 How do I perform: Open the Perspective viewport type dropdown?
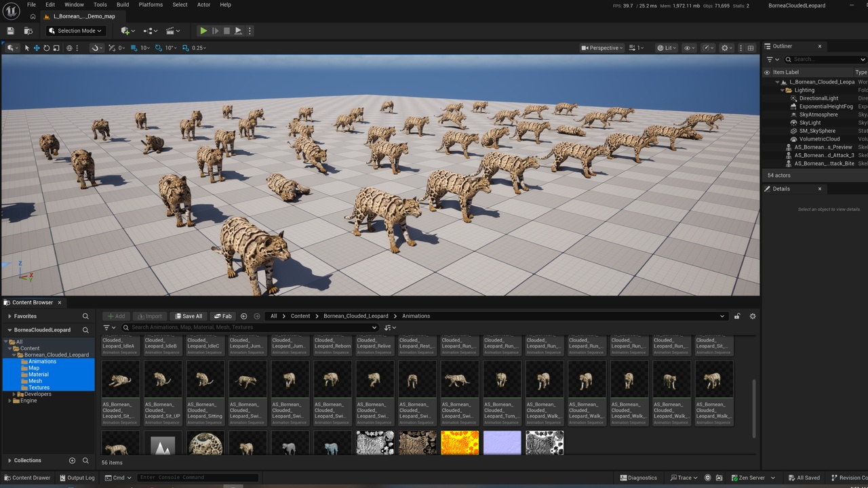pos(601,48)
